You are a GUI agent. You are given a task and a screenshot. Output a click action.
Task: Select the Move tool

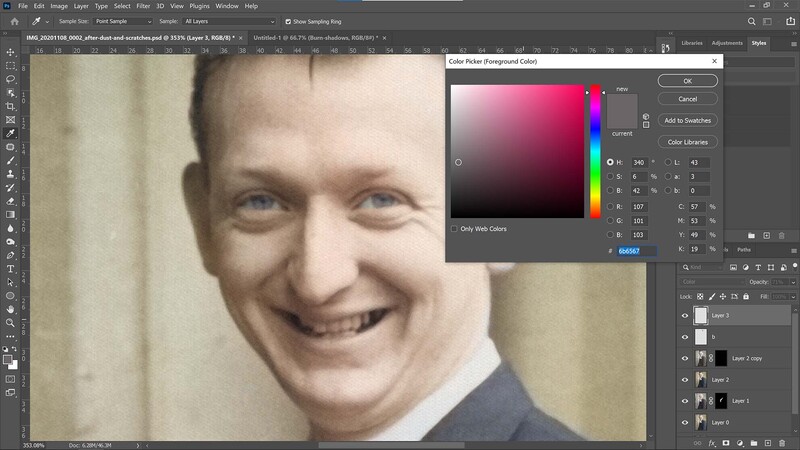10,52
